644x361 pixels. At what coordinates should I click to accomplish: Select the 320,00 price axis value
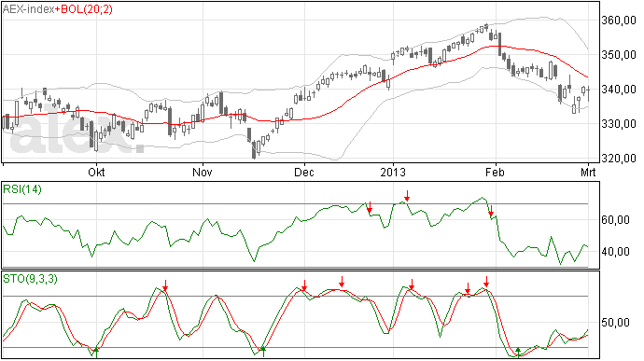(619, 158)
